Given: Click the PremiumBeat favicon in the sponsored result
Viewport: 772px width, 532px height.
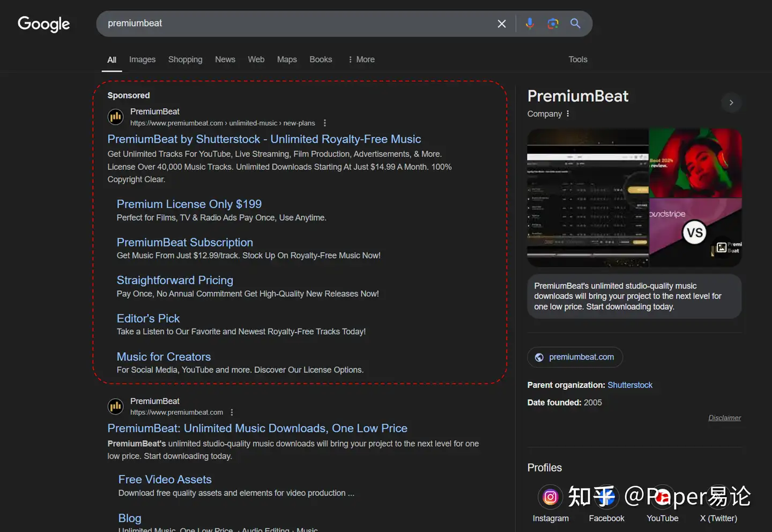Looking at the screenshot, I should coord(115,116).
